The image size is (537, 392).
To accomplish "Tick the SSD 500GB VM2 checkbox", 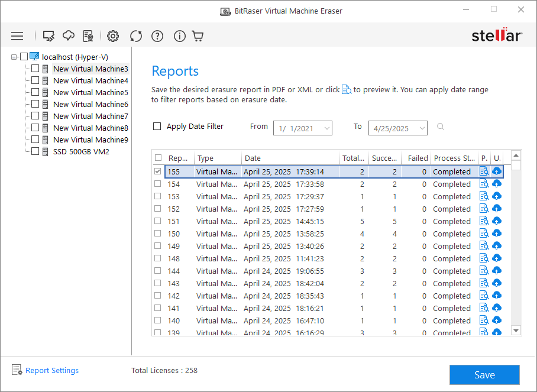I will [35, 151].
